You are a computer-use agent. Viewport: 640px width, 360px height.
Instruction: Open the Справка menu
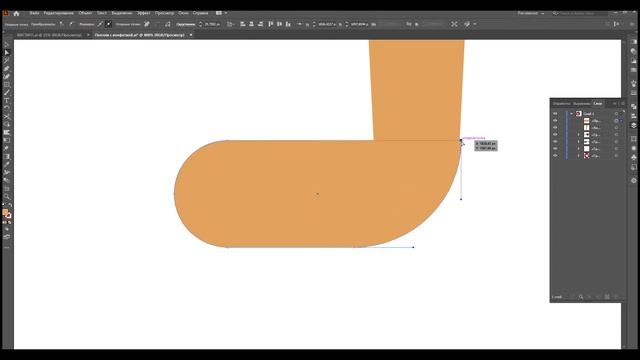[x=200, y=13]
